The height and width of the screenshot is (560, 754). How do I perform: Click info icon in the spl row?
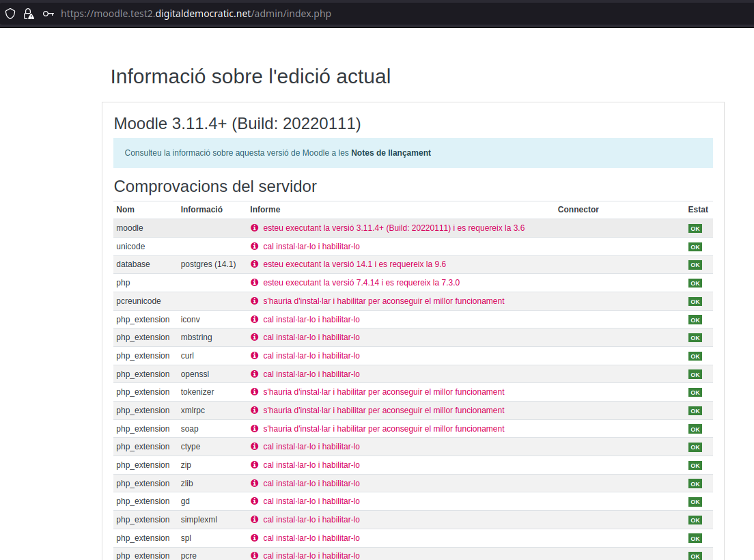(x=254, y=538)
